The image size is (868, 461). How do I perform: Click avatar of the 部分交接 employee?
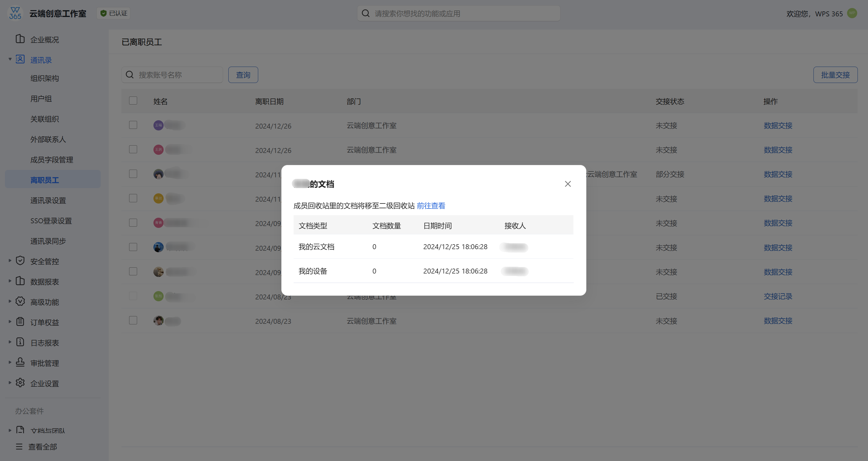coord(158,174)
